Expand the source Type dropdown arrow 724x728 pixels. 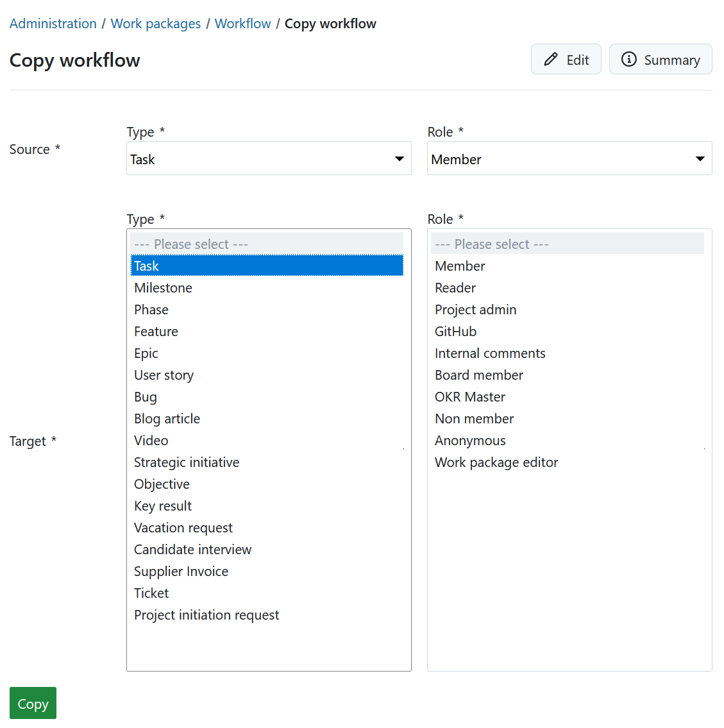pyautogui.click(x=400, y=158)
